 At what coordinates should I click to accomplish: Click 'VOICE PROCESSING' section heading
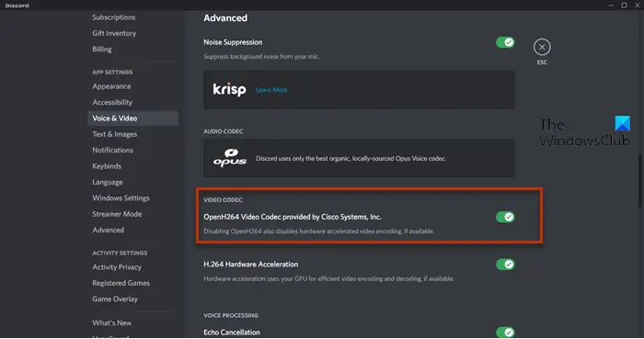[x=231, y=315]
